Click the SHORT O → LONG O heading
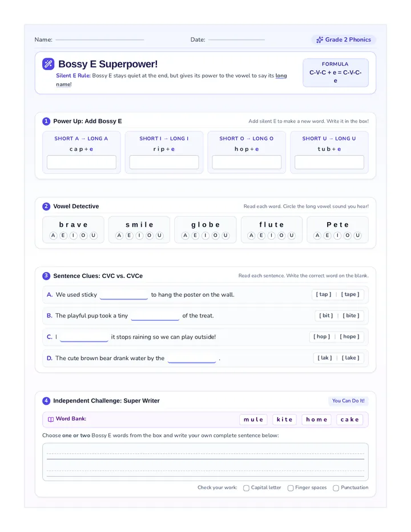Image resolution: width=411 pixels, height=532 pixels. 247,139
